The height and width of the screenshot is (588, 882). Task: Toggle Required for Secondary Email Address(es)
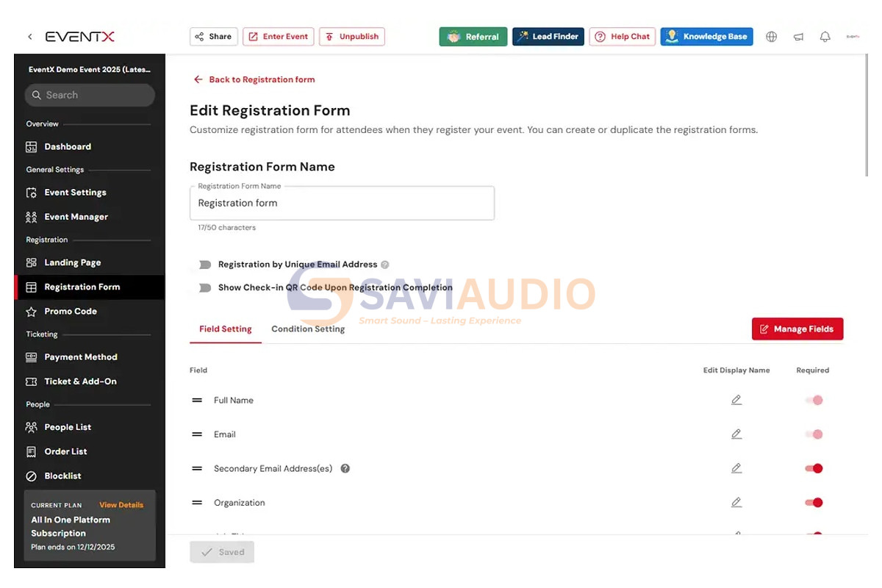pyautogui.click(x=814, y=468)
